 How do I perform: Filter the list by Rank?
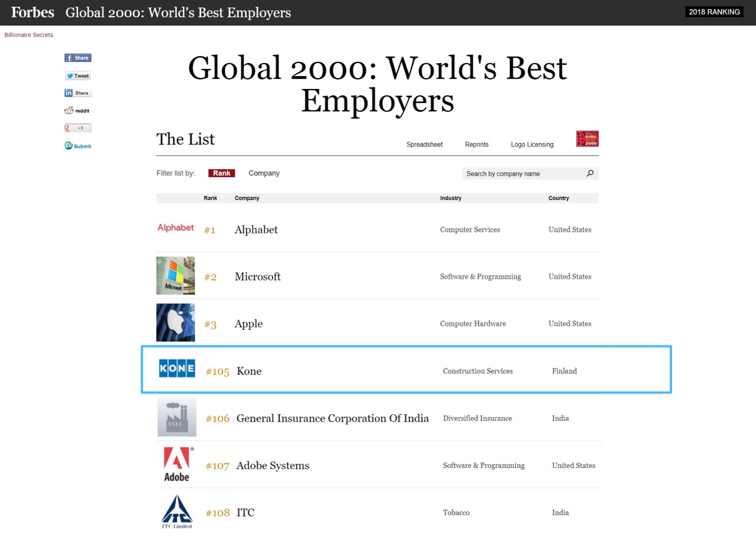[221, 173]
